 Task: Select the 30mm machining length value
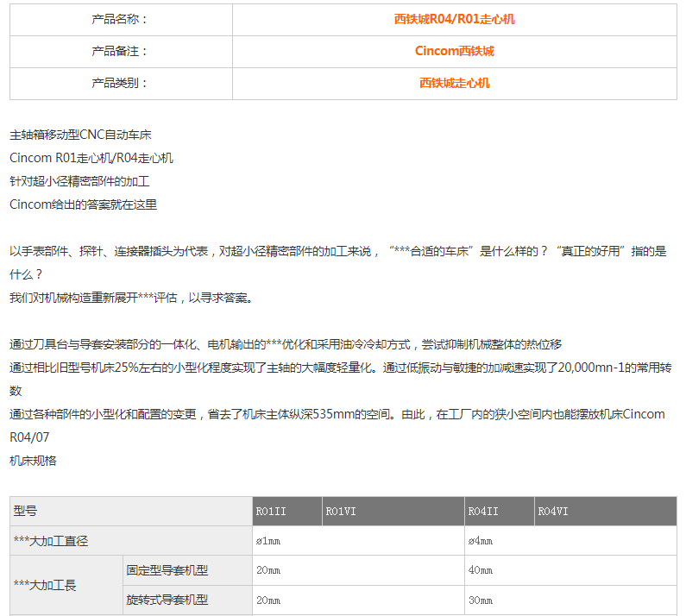click(x=480, y=600)
